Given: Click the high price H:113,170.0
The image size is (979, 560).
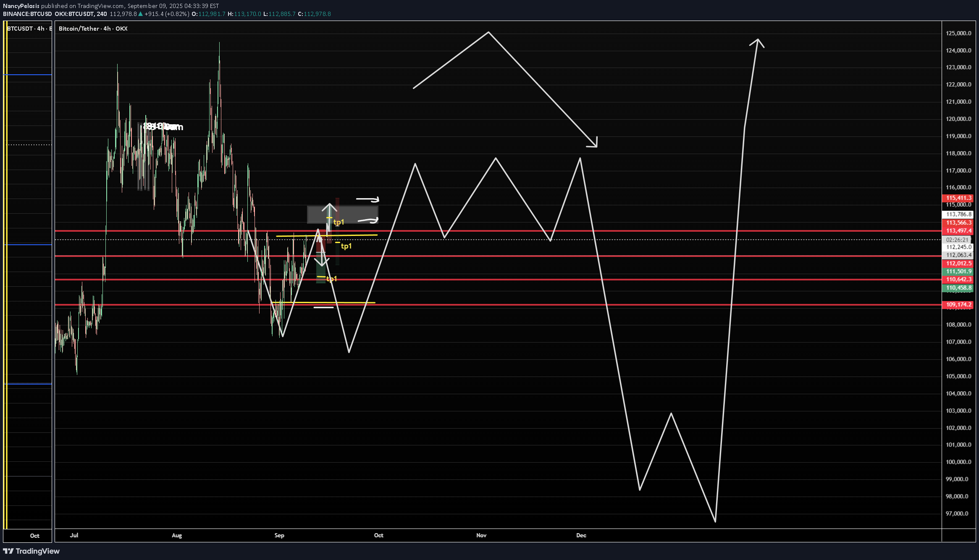Looking at the screenshot, I should [x=244, y=14].
